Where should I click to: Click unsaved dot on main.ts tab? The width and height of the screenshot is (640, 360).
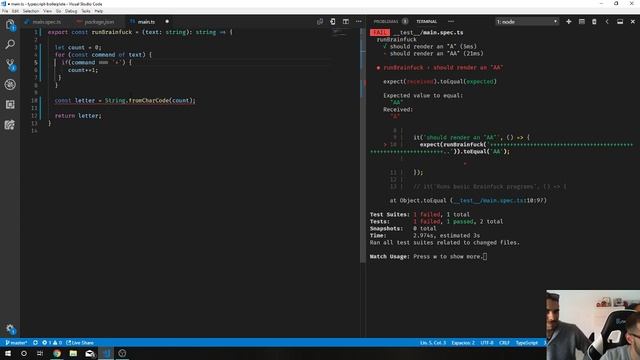[x=167, y=22]
